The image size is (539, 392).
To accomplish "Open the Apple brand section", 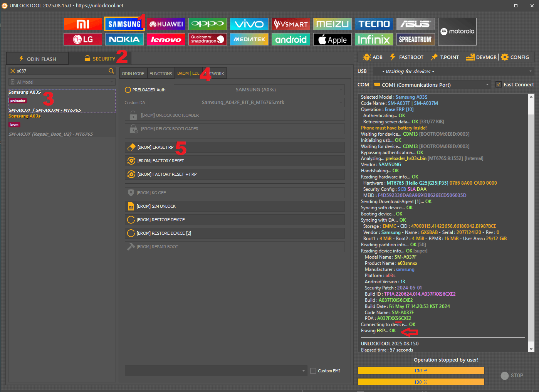I will click(x=332, y=39).
